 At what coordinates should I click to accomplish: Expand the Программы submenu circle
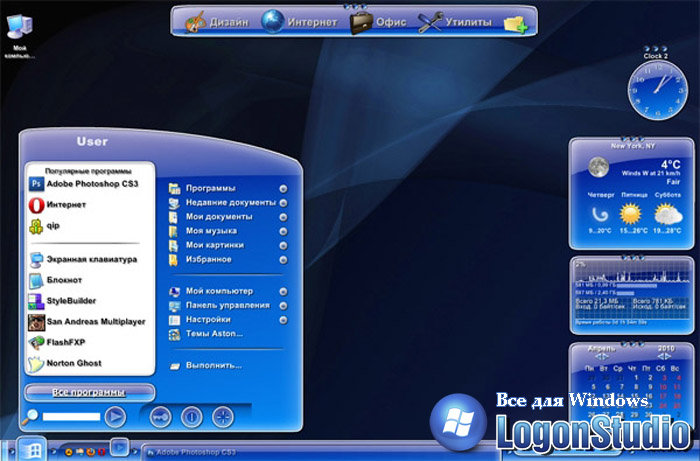pyautogui.click(x=283, y=189)
